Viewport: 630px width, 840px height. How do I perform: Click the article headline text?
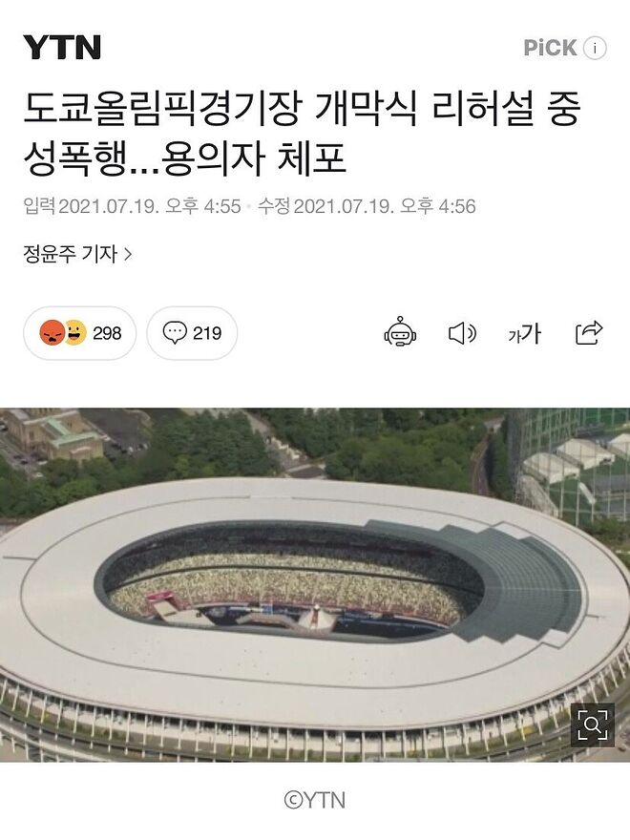(x=302, y=135)
